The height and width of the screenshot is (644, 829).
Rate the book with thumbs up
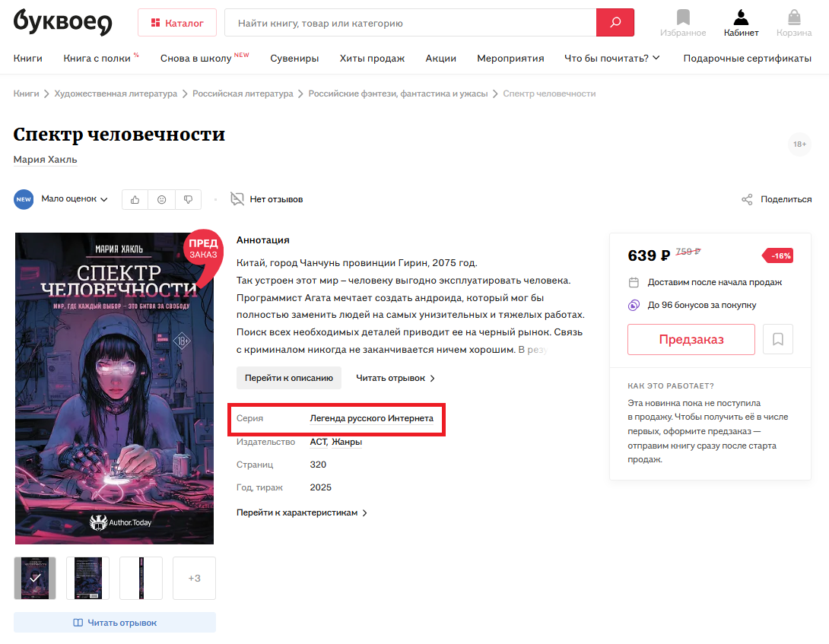tap(135, 199)
